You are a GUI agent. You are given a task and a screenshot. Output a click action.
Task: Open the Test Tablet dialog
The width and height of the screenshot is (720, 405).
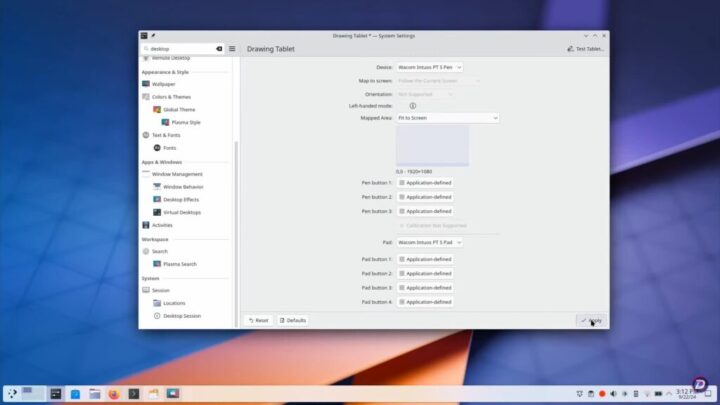point(585,49)
